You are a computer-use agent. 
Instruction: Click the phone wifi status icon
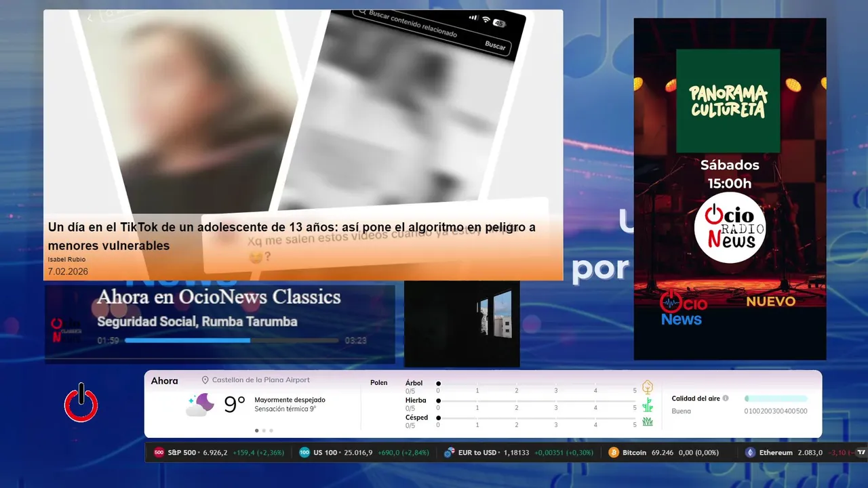click(x=486, y=20)
